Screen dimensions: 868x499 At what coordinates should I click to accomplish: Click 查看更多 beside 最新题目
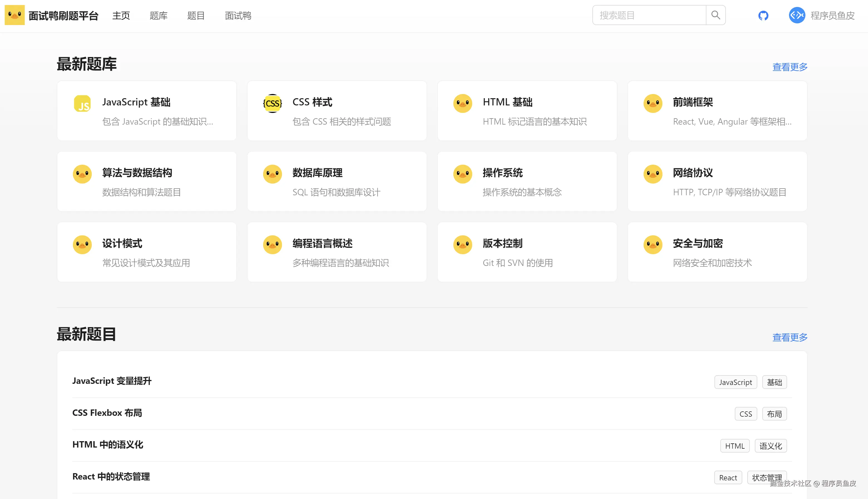(790, 337)
